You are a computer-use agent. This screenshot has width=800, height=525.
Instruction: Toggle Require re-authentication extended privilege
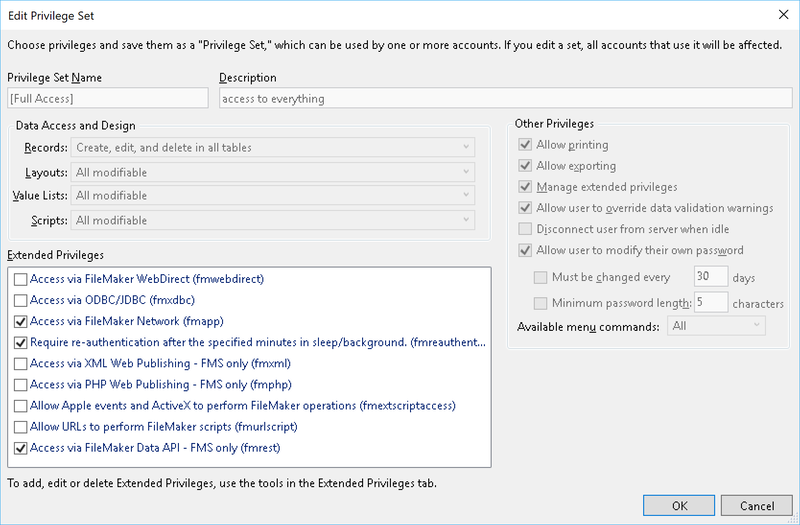[20, 342]
